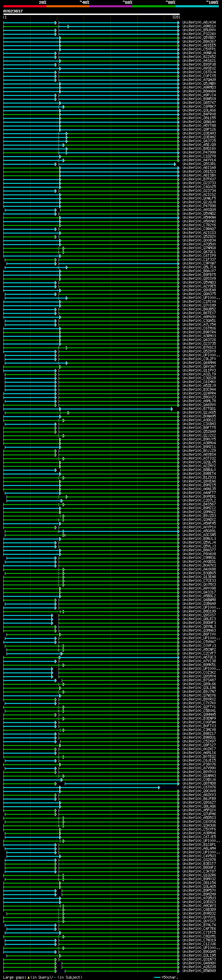Open hit UniRef100_C7N319

199,940
